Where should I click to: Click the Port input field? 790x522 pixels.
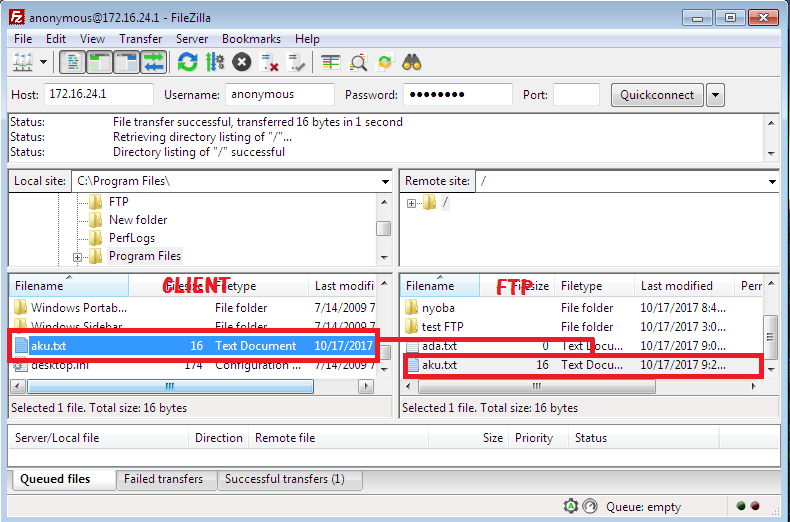pos(576,95)
